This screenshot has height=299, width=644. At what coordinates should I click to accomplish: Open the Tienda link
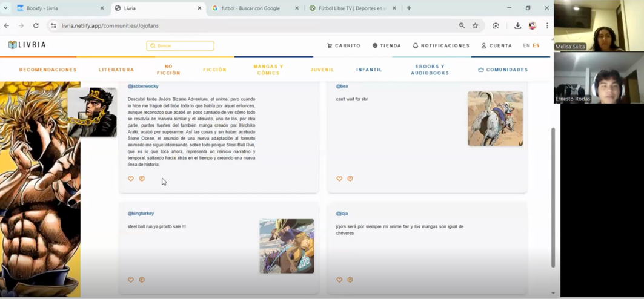[387, 45]
